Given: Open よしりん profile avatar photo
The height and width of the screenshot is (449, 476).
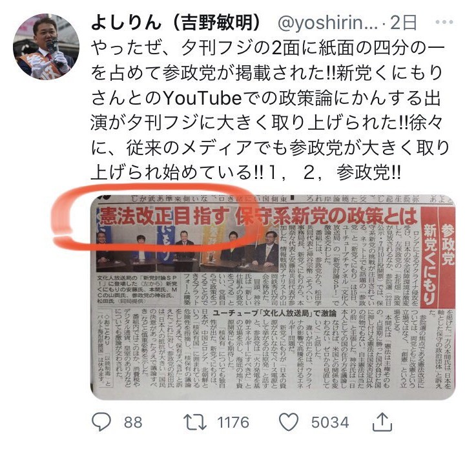Looking at the screenshot, I should tap(46, 47).
